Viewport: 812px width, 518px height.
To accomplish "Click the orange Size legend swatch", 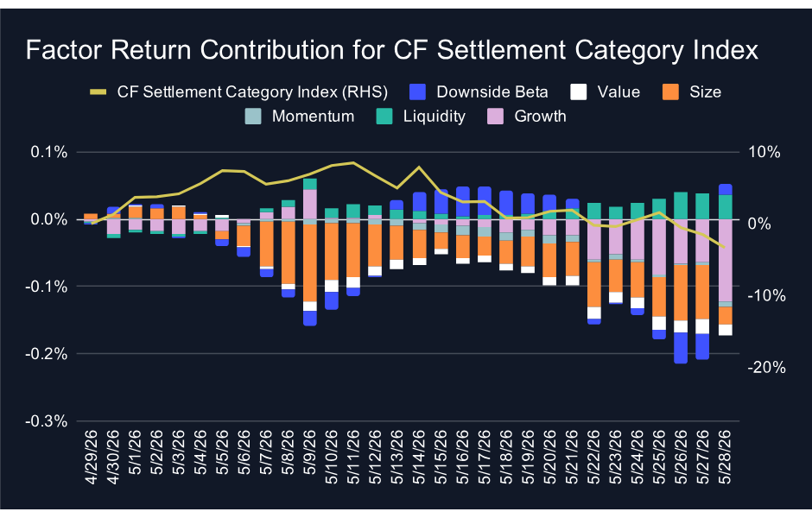I will point(670,92).
